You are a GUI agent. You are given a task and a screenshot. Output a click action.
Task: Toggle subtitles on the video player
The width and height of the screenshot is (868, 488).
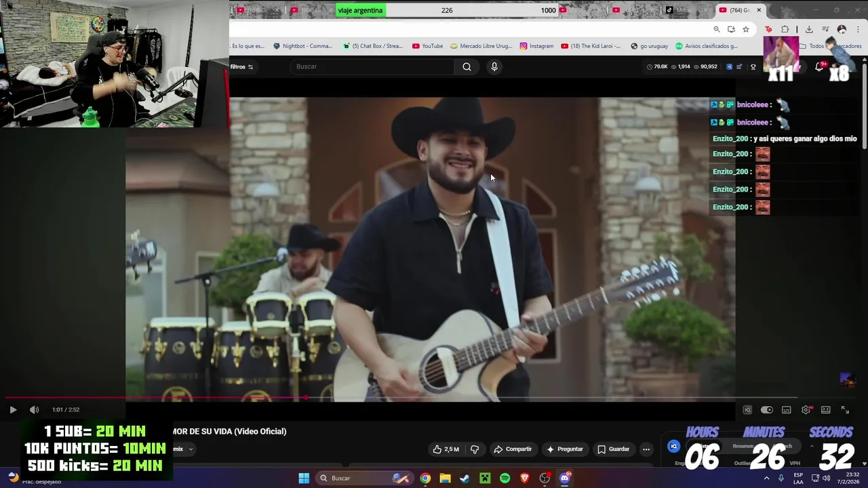pos(787,410)
